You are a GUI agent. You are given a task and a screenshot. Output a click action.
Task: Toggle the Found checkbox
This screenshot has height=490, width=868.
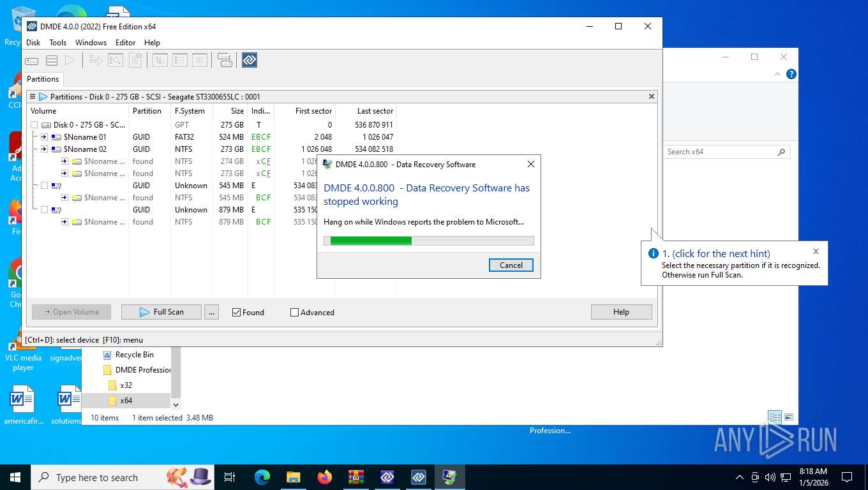[237, 313]
